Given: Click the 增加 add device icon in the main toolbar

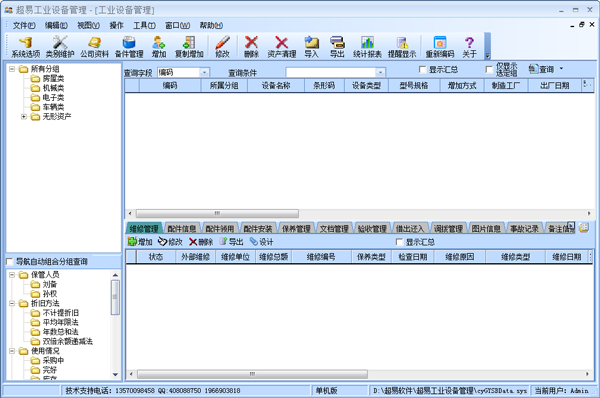Looking at the screenshot, I should (159, 47).
